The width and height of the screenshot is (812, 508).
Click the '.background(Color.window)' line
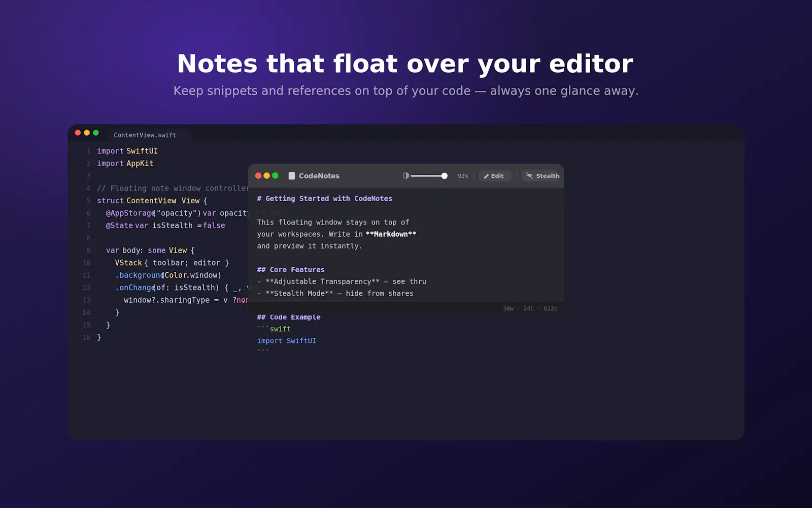[168, 275]
